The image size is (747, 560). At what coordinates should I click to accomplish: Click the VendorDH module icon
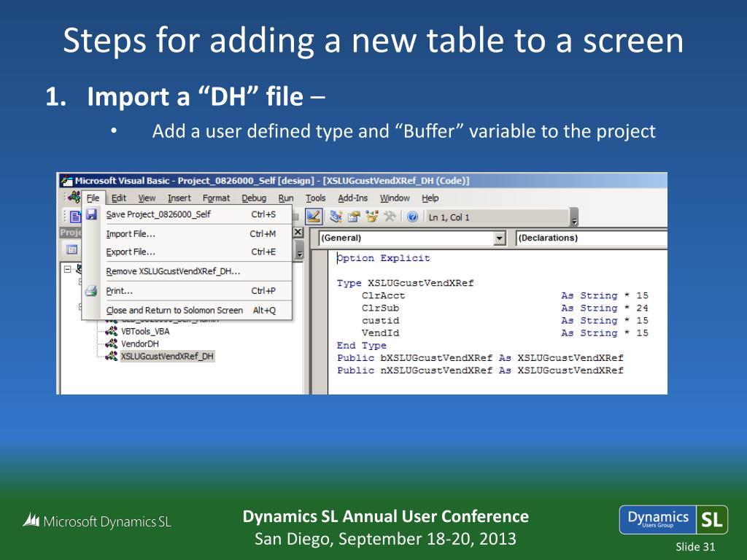tap(111, 343)
